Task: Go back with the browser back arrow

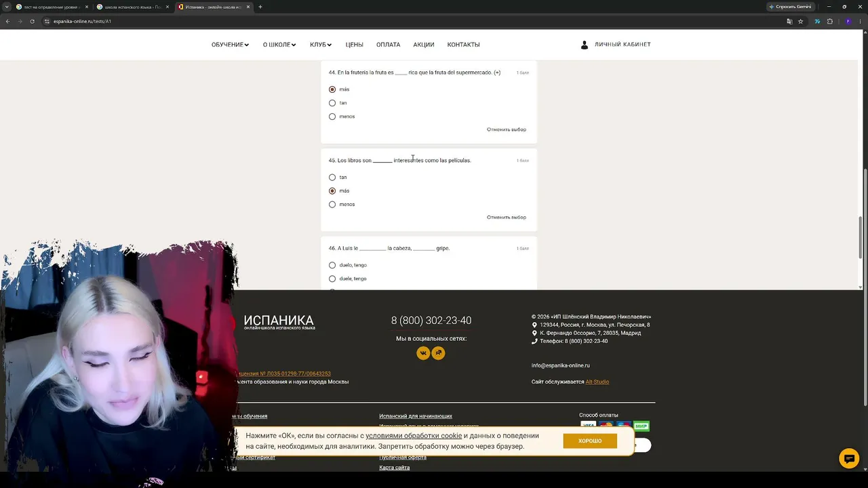Action: [7, 21]
